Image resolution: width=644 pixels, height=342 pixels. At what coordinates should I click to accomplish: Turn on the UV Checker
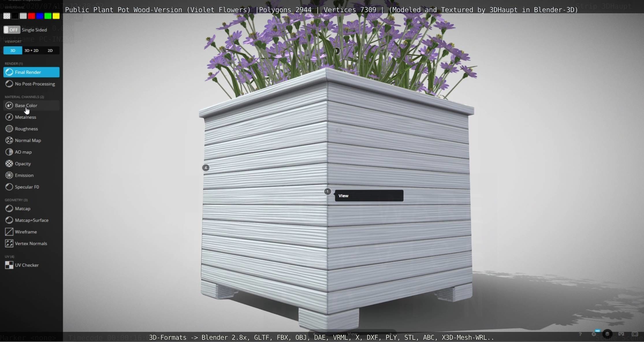pos(31,265)
